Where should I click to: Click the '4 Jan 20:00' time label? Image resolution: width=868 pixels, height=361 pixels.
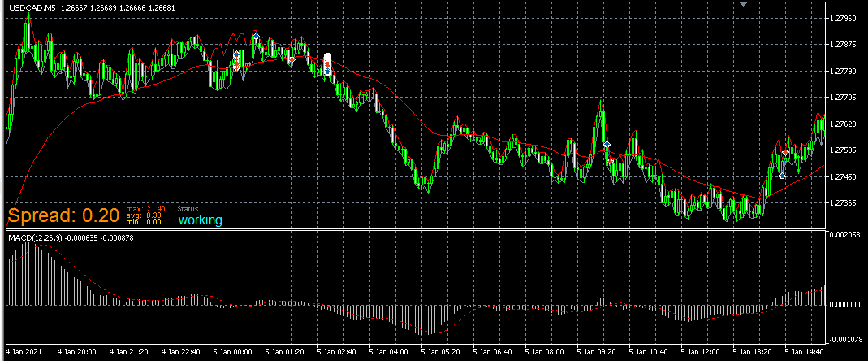tap(77, 351)
